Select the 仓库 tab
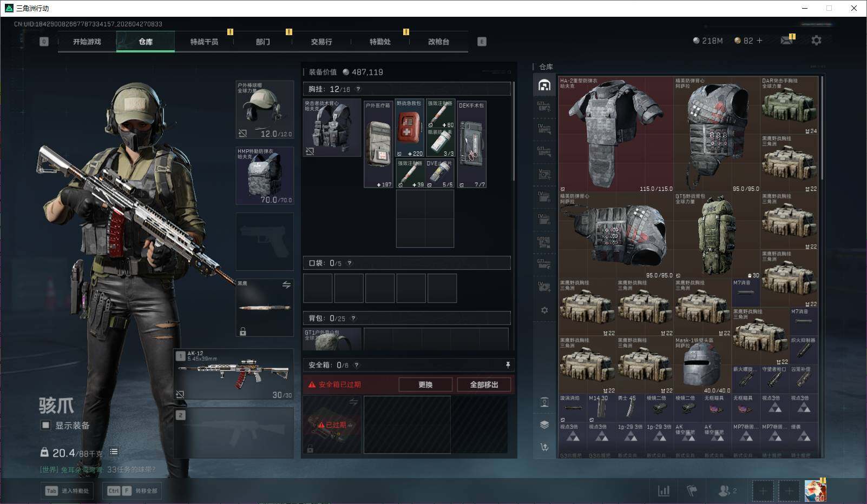This screenshot has width=867, height=504. tap(146, 42)
